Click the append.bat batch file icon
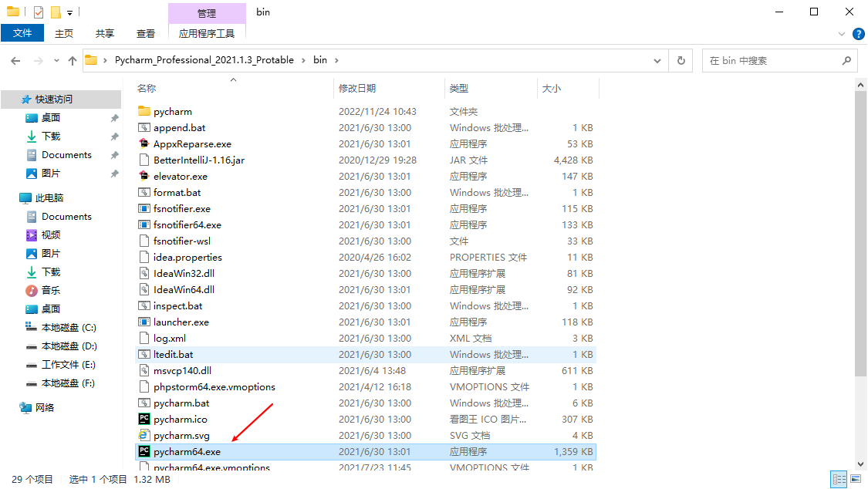Screen dimensions: 868x489 pyautogui.click(x=144, y=127)
